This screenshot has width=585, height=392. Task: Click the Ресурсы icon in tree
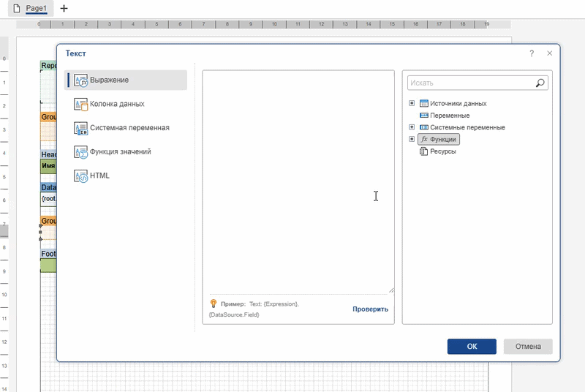(424, 151)
